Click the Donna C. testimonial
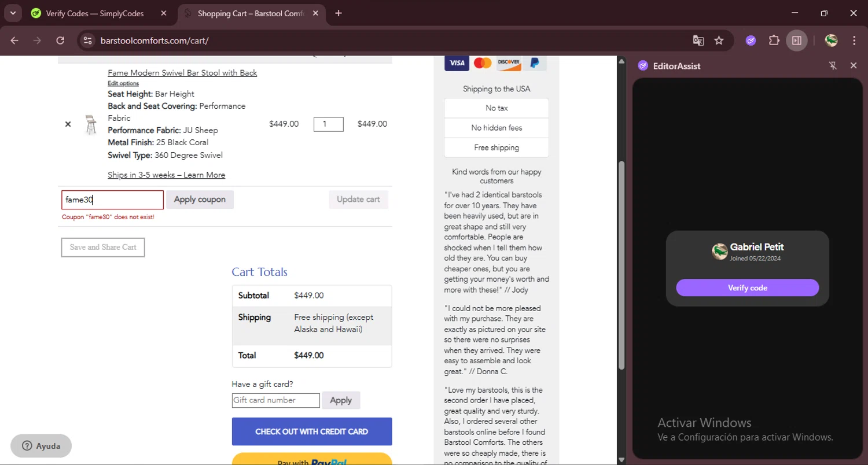The image size is (868, 465). (495, 340)
